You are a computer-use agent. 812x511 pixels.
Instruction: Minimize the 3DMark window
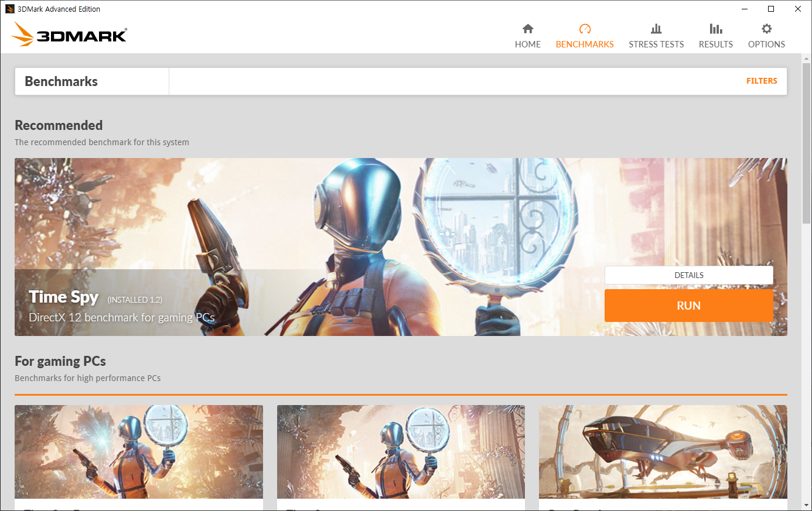tap(745, 9)
